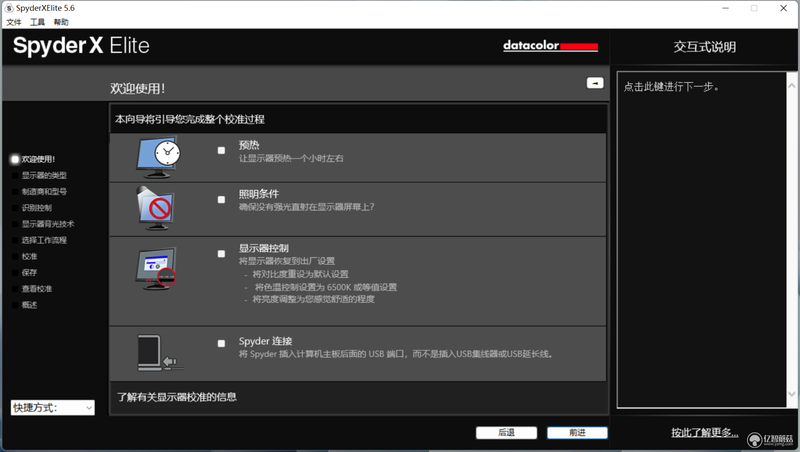This screenshot has height=452, width=800.
Task: Click the datacolor logo
Action: (x=551, y=45)
